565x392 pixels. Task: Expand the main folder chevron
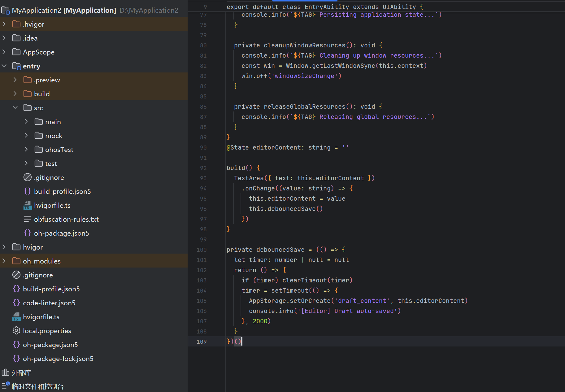26,121
